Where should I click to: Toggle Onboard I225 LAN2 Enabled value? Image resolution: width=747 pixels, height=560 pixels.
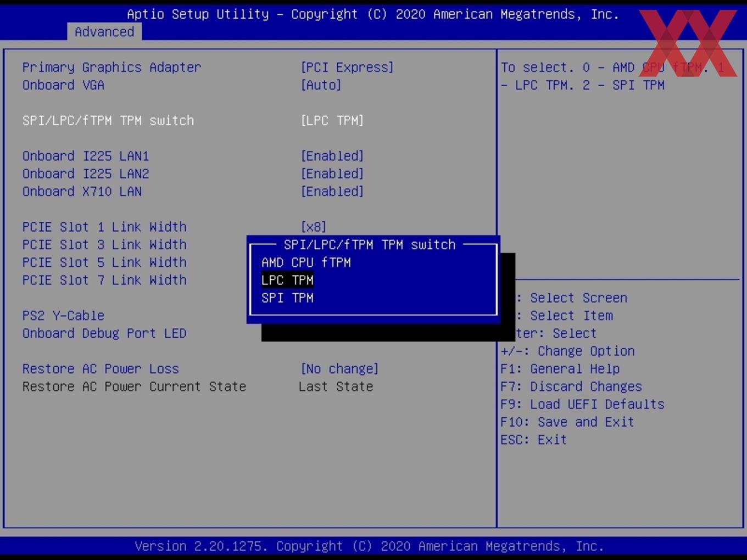point(332,173)
